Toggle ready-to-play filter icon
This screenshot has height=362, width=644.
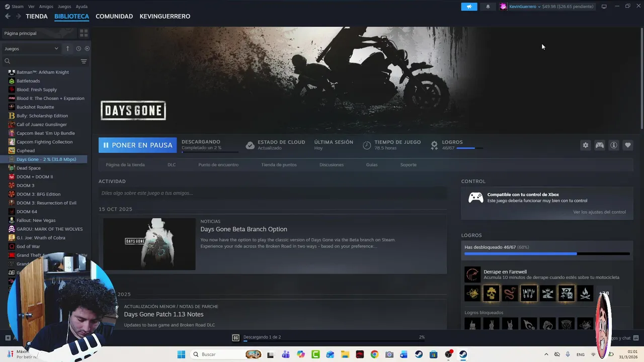coord(87,49)
